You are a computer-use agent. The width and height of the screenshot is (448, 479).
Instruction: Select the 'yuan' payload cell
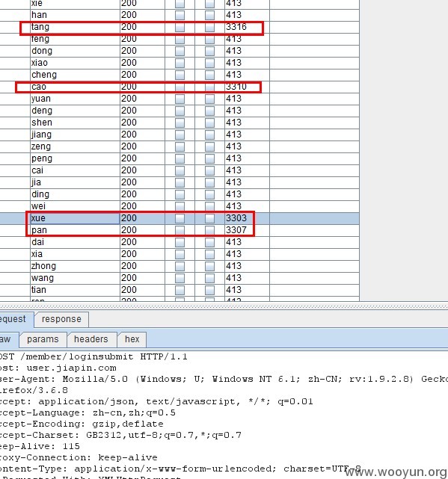pos(75,99)
